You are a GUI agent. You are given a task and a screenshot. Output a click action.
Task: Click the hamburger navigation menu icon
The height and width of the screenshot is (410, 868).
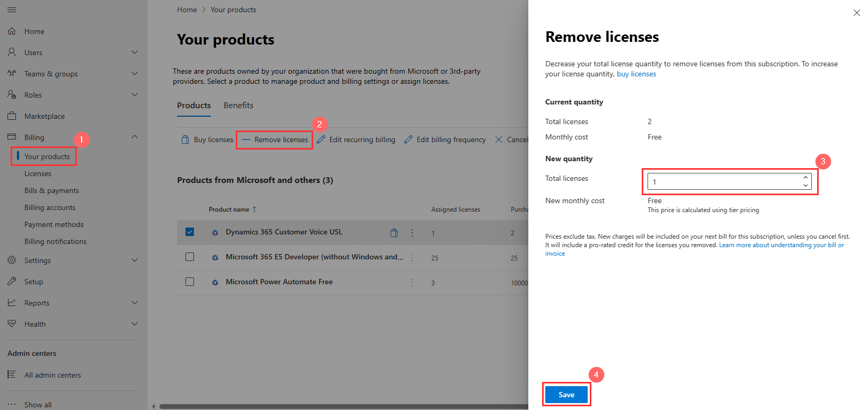point(12,10)
